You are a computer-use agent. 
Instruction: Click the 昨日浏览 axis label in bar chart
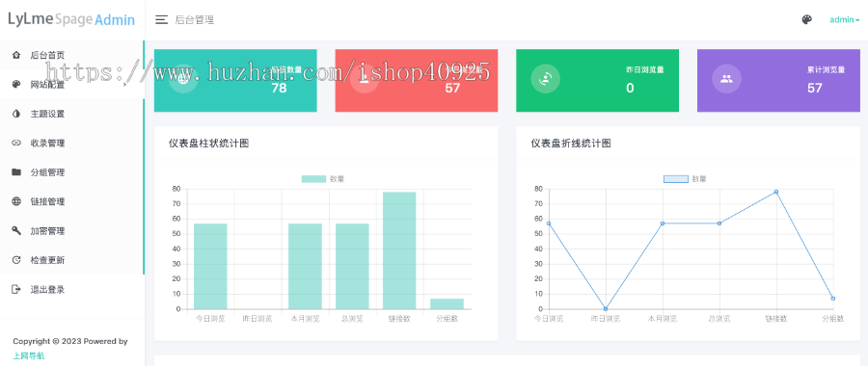click(x=258, y=319)
